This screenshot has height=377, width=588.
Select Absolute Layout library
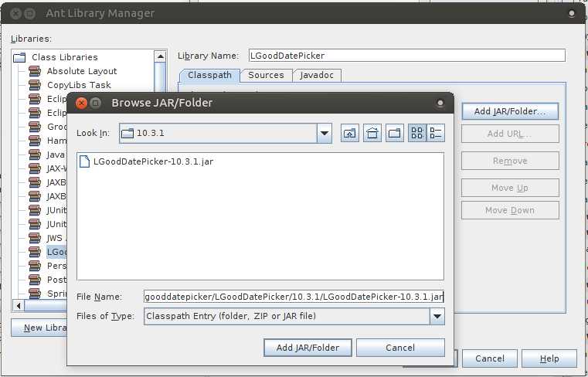point(82,71)
